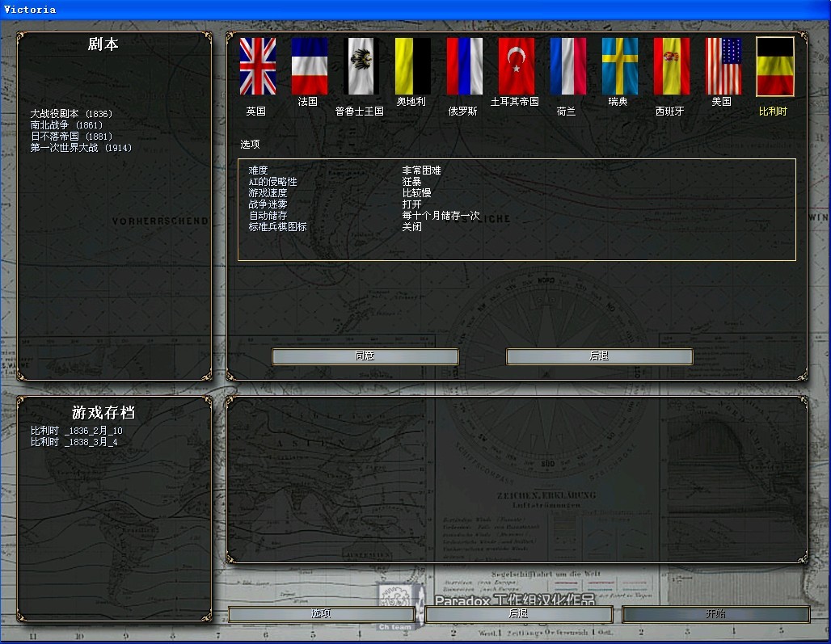Select the United Kingdom flag (英国)
This screenshot has width=831, height=644.
pos(258,66)
